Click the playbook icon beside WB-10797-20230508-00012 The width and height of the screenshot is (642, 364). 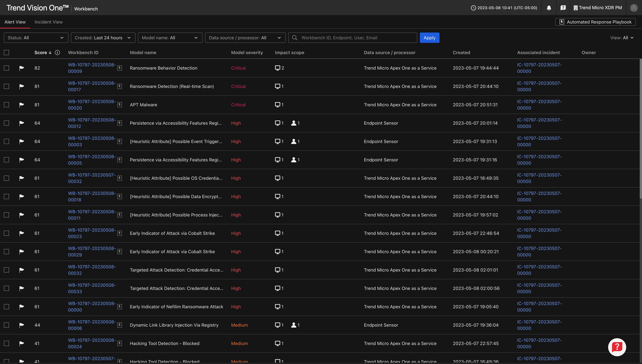[120, 123]
